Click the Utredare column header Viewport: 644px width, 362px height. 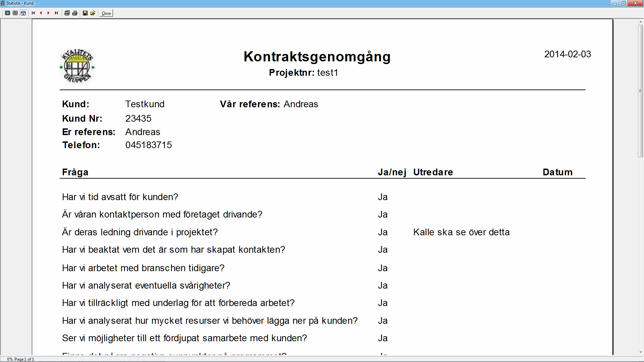[x=433, y=172]
